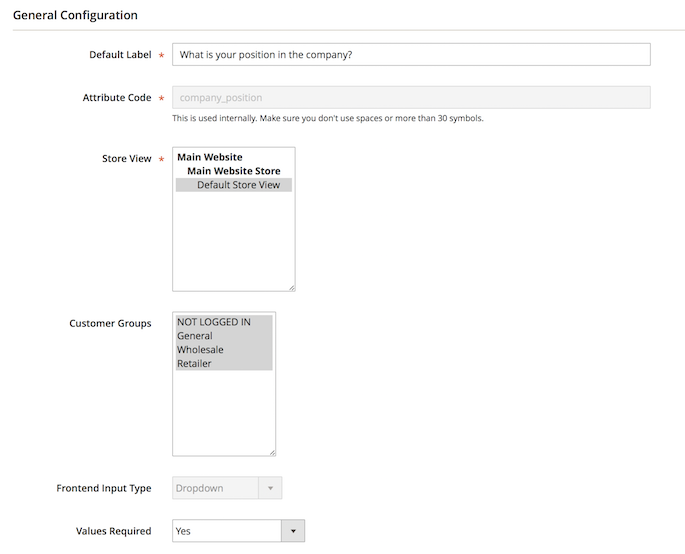
Task: Click the Attribute Code help note text
Action: coord(328,118)
